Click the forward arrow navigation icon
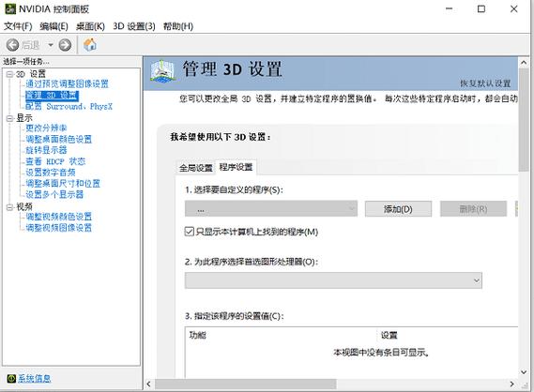 click(x=65, y=45)
